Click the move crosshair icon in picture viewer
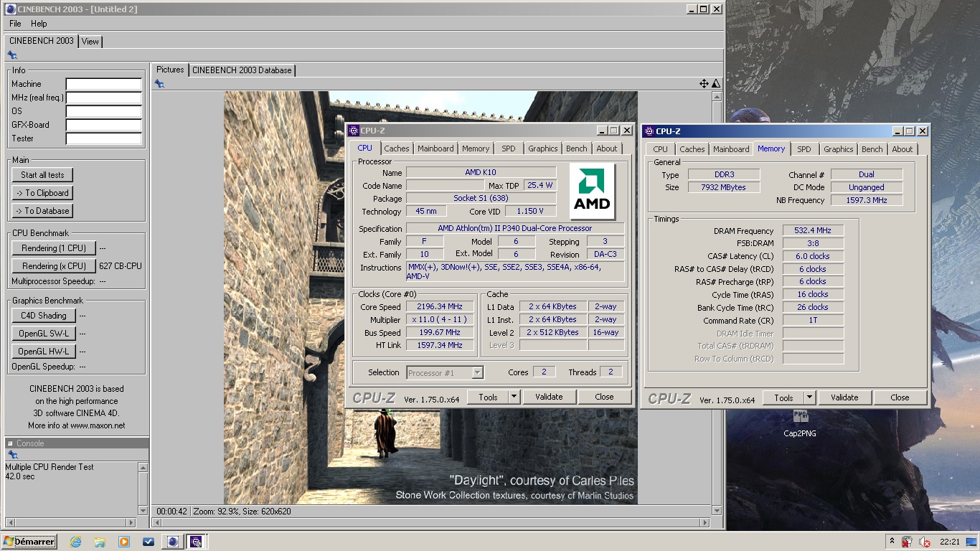 tap(704, 84)
